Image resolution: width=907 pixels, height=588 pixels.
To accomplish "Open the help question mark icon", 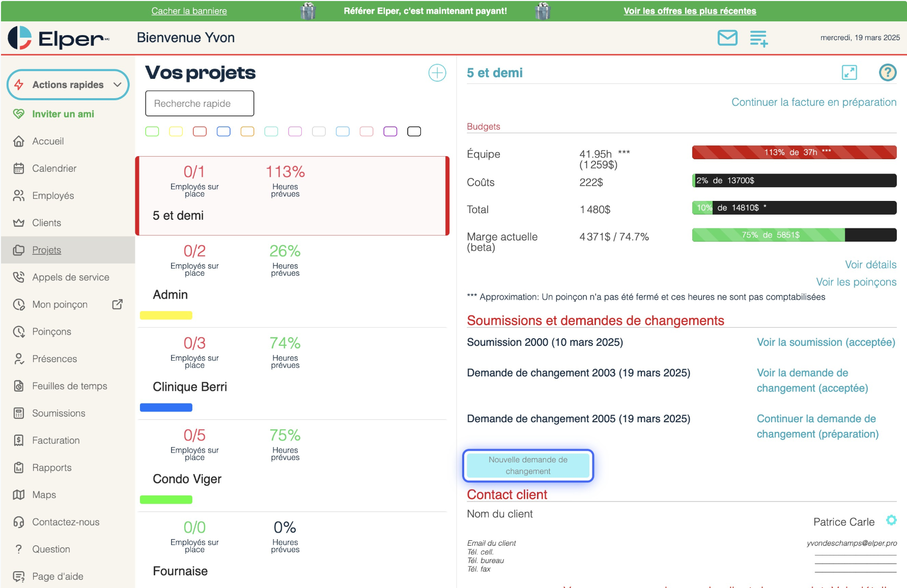I will [x=888, y=72].
